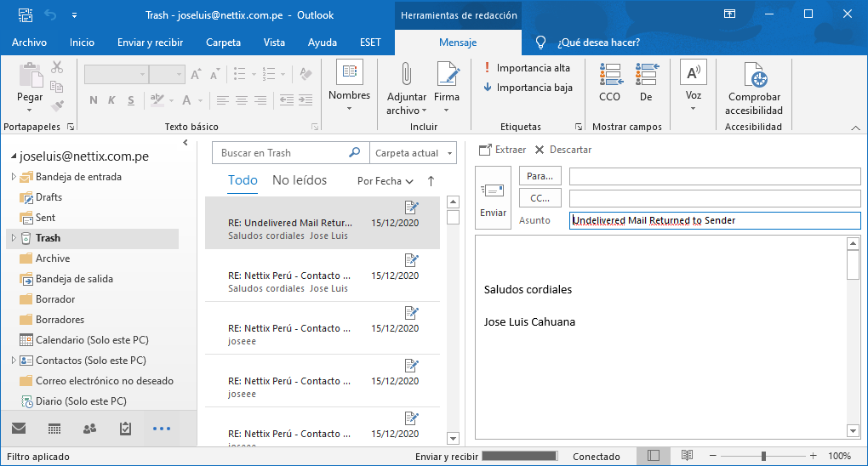Open Enviar y recibir tab
Viewport: 868px width, 466px height.
click(150, 43)
